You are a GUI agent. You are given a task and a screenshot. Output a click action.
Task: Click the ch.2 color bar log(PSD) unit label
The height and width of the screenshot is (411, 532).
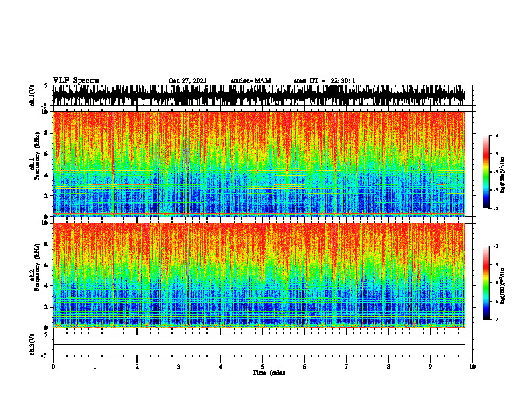click(x=503, y=285)
